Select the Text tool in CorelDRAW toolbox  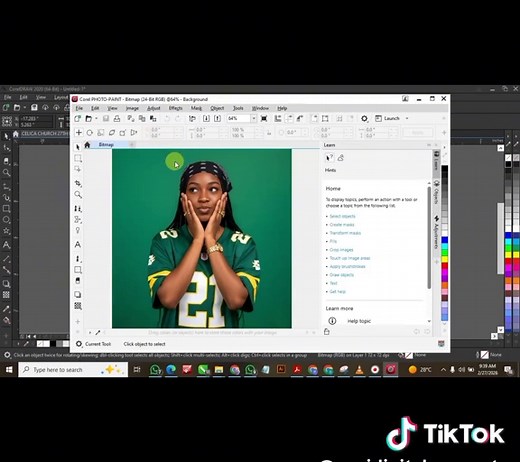pyautogui.click(x=6, y=245)
